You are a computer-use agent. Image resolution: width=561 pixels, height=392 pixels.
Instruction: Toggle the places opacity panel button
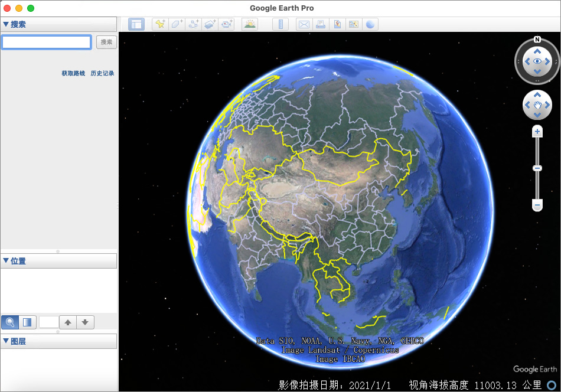click(x=27, y=322)
